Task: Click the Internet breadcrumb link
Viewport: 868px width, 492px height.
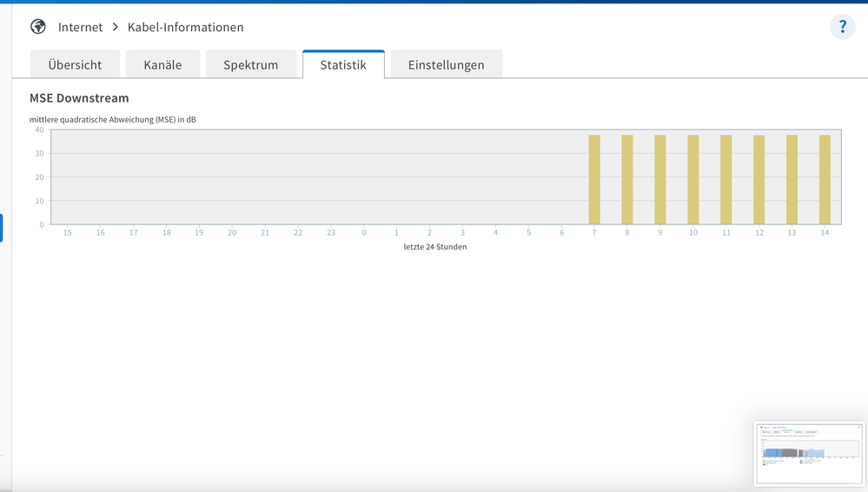Action: (x=80, y=27)
